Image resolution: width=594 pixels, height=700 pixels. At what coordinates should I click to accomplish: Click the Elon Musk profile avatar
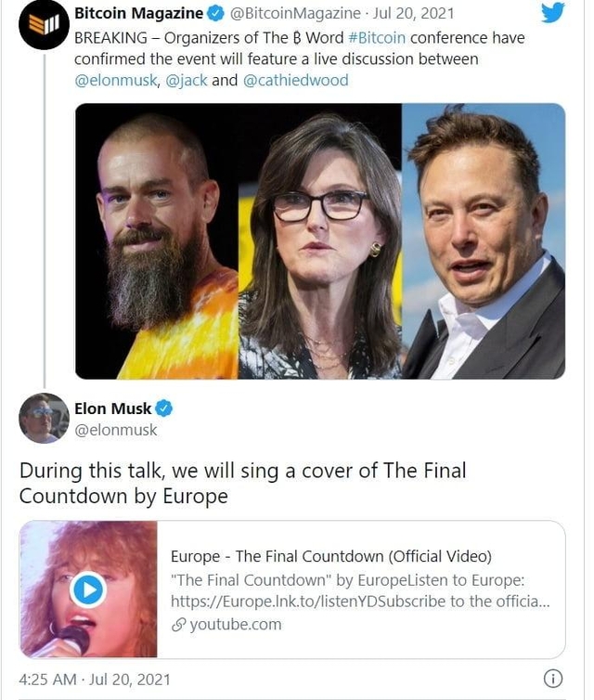coord(44,418)
